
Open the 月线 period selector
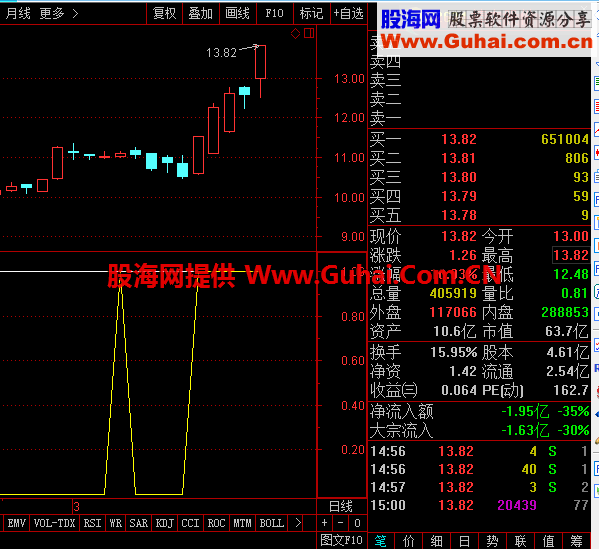coord(18,14)
